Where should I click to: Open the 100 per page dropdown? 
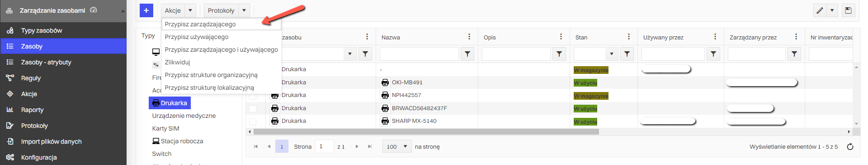point(397,147)
